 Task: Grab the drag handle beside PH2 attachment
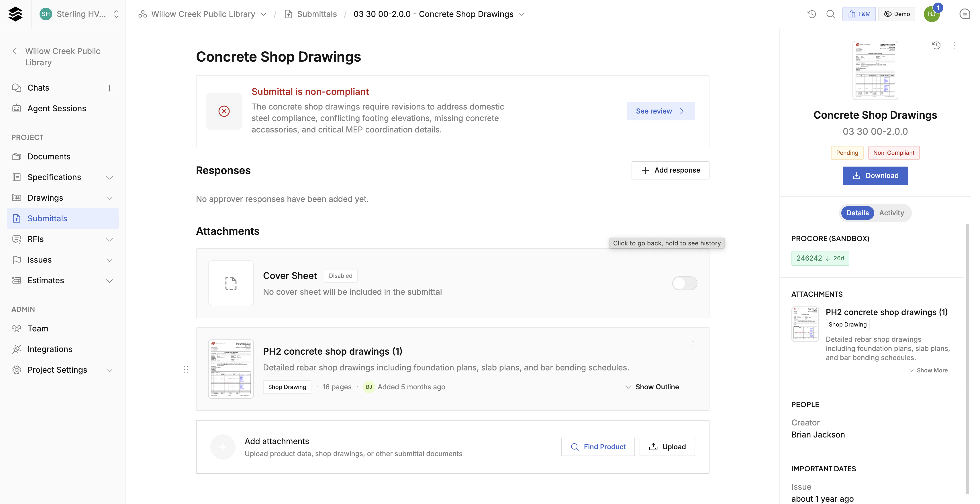tap(186, 369)
